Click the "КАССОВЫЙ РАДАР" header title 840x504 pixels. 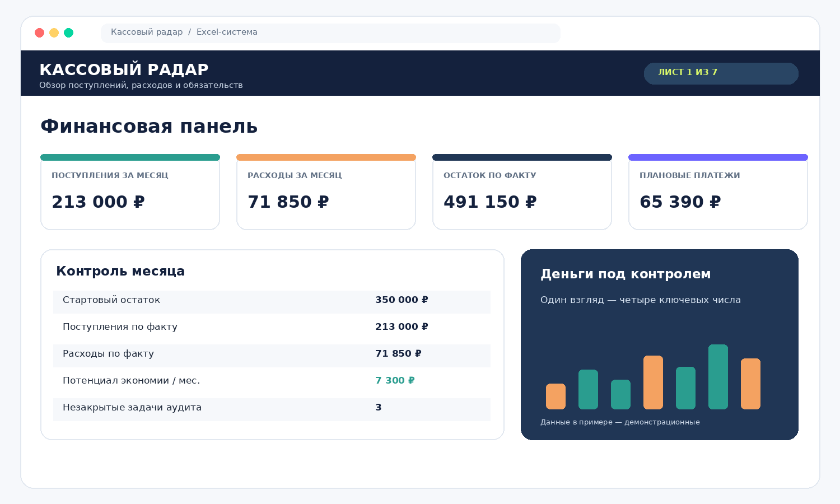click(124, 69)
